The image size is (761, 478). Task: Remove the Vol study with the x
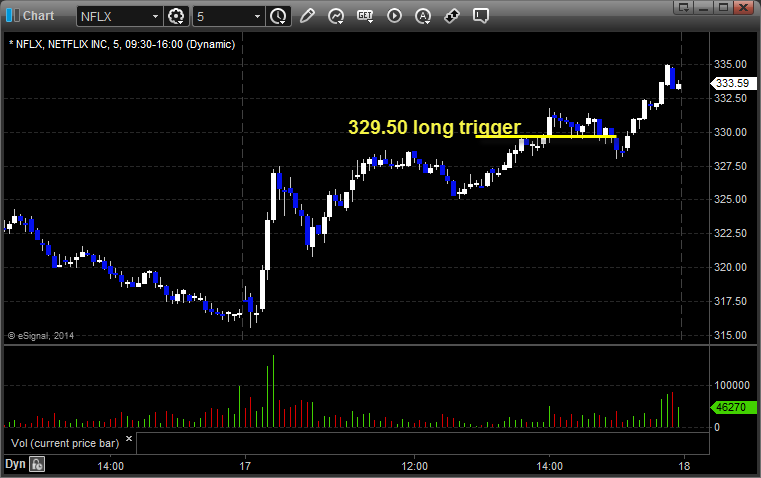[x=129, y=439]
